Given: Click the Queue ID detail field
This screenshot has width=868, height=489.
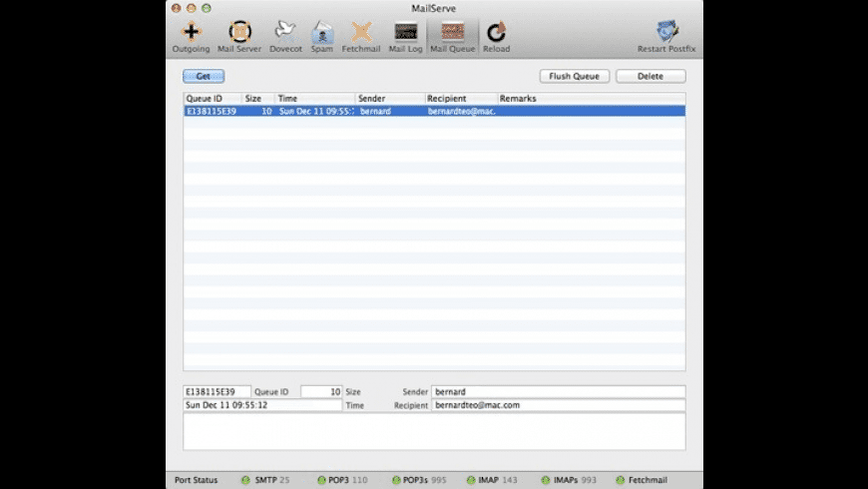Looking at the screenshot, I should (217, 391).
